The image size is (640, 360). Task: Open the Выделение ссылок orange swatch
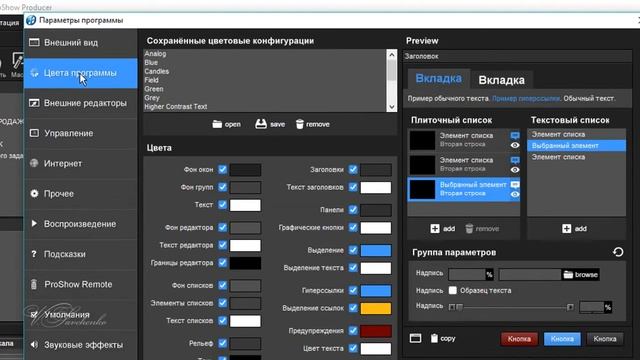point(376,308)
